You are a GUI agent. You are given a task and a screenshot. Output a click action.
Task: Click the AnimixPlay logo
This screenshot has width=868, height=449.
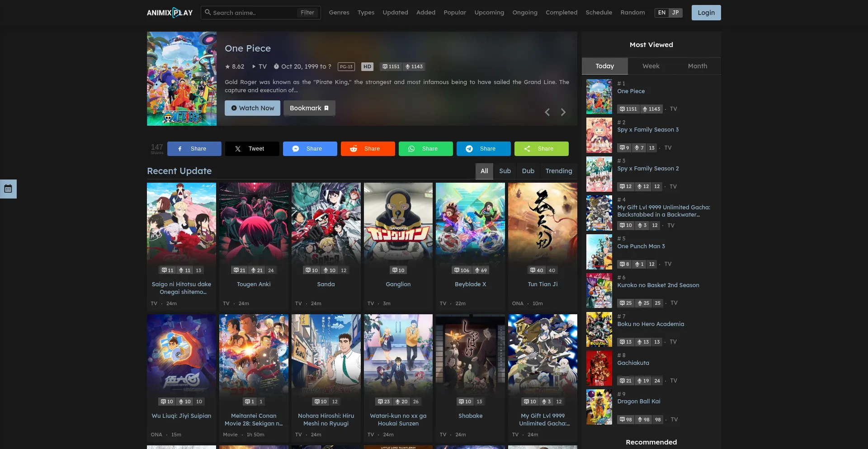coord(170,13)
